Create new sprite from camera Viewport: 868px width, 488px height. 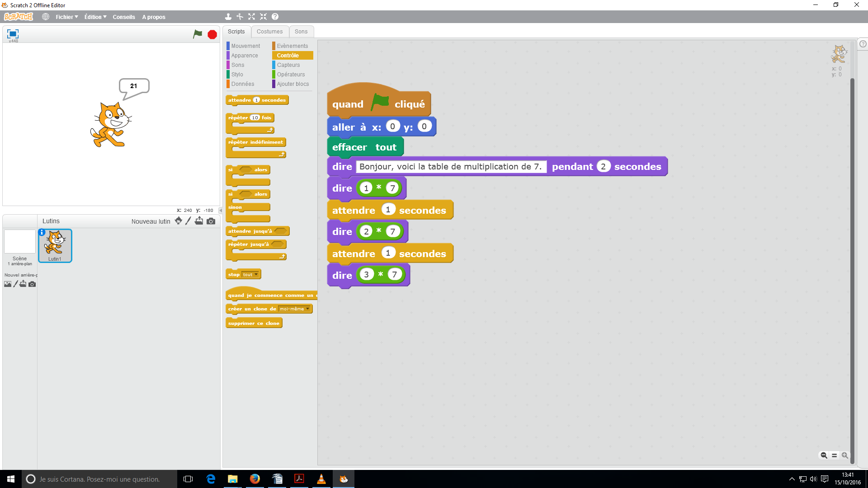click(211, 221)
